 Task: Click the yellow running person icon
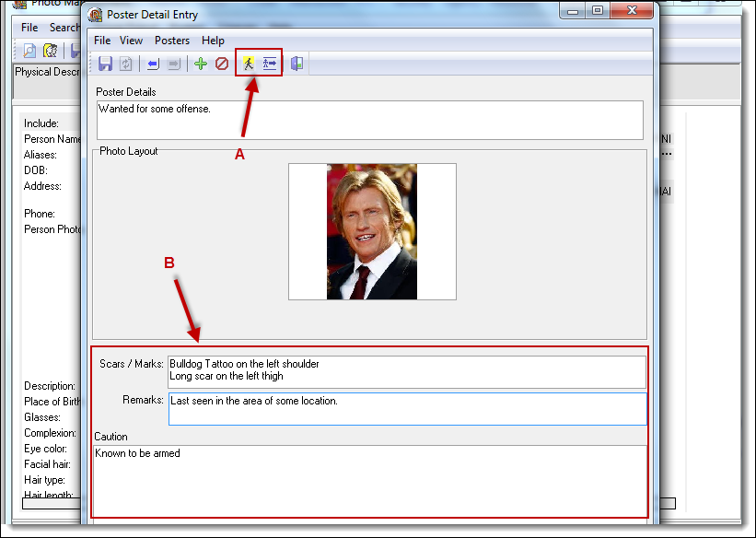point(248,64)
